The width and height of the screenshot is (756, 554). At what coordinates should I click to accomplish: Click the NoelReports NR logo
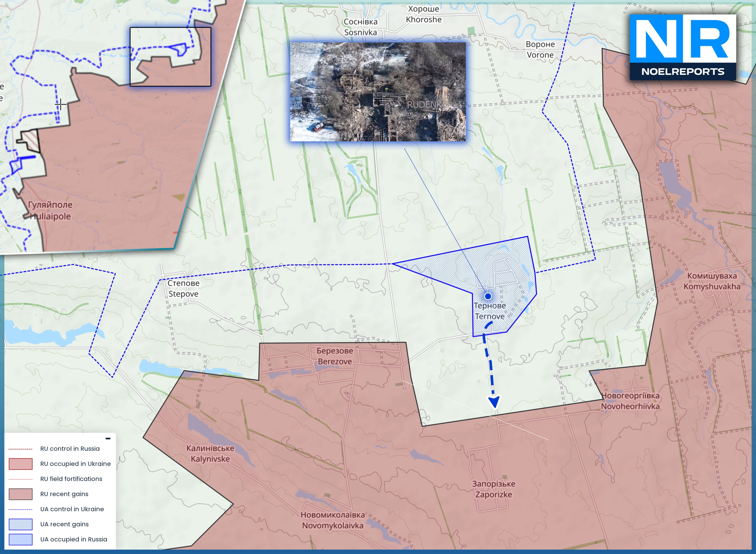click(683, 47)
